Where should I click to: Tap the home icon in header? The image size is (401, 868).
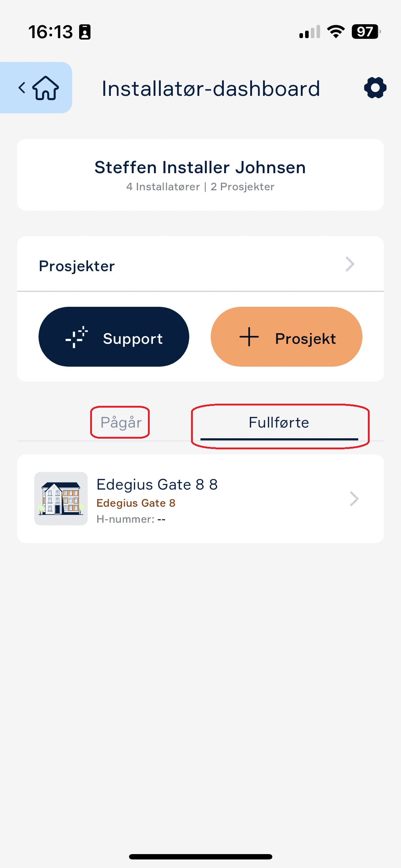[46, 88]
